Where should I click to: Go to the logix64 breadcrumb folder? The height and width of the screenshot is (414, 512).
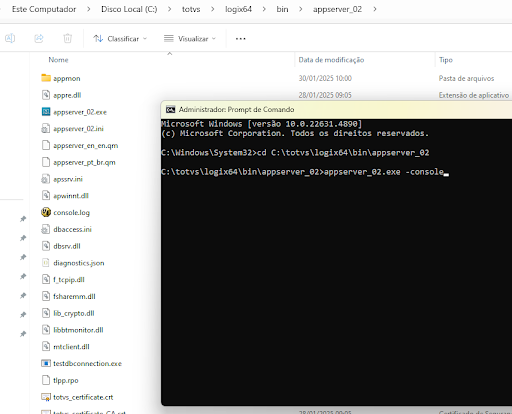pyautogui.click(x=238, y=9)
